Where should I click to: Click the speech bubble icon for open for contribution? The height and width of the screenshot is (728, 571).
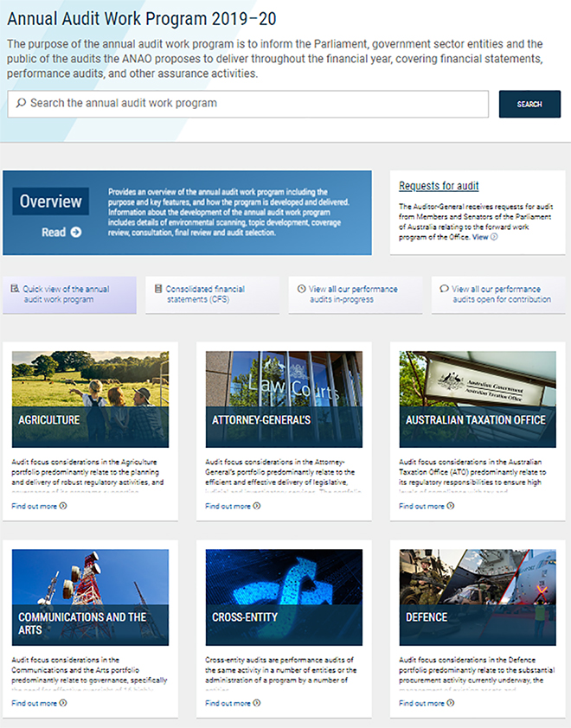444,288
